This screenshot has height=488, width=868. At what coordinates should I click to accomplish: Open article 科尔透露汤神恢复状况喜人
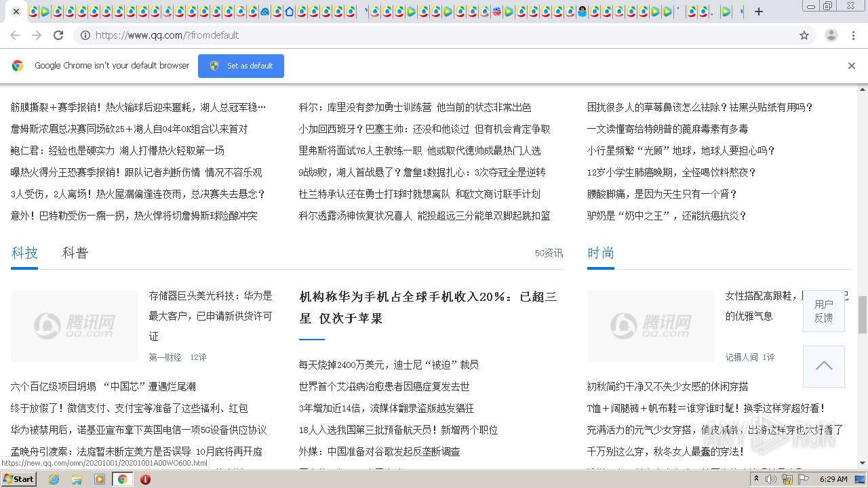[425, 216]
